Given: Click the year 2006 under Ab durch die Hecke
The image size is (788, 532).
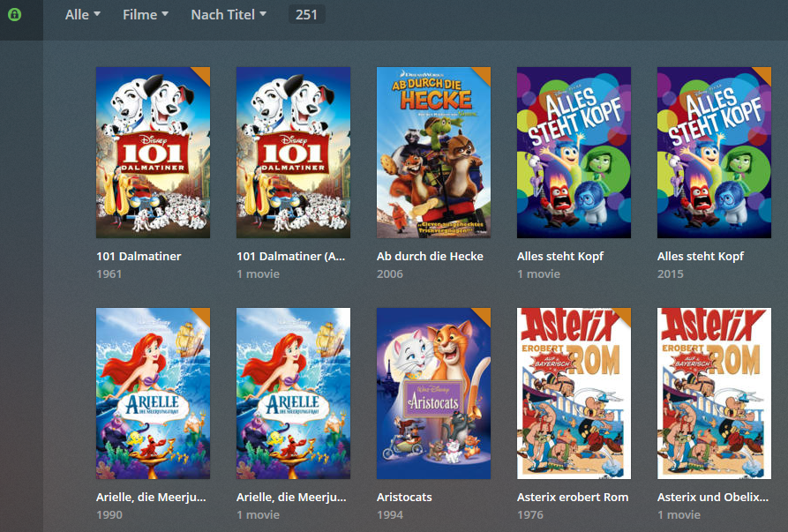Looking at the screenshot, I should 389,274.
